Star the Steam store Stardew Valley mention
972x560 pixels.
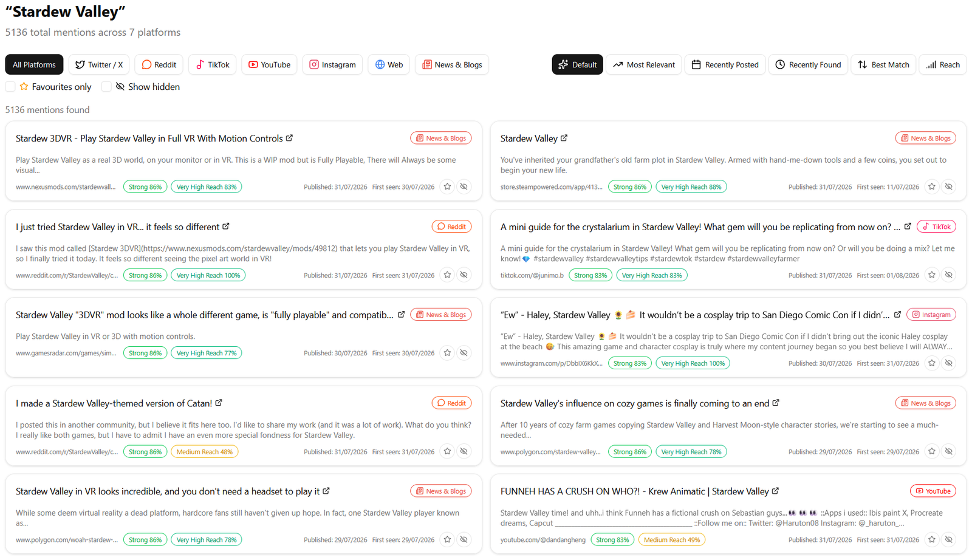click(x=932, y=187)
